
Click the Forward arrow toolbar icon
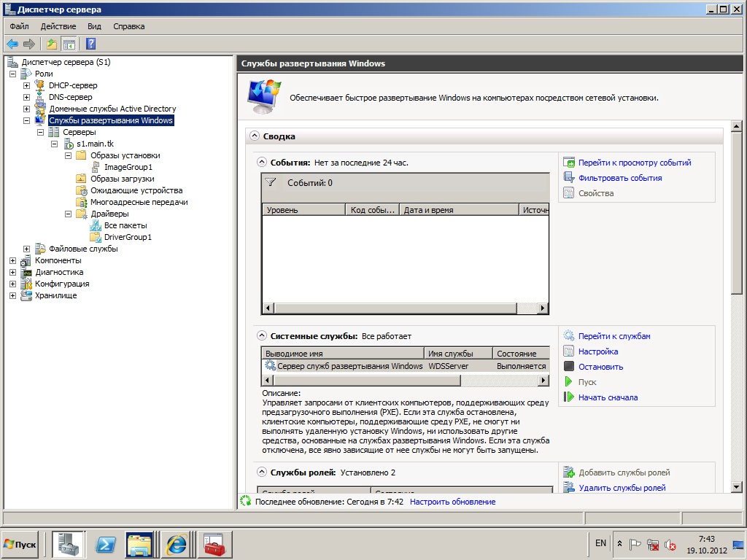coord(29,44)
